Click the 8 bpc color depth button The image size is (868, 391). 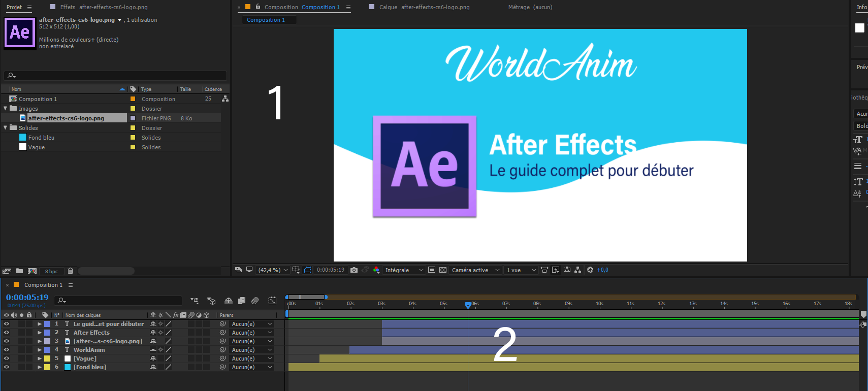click(x=51, y=271)
